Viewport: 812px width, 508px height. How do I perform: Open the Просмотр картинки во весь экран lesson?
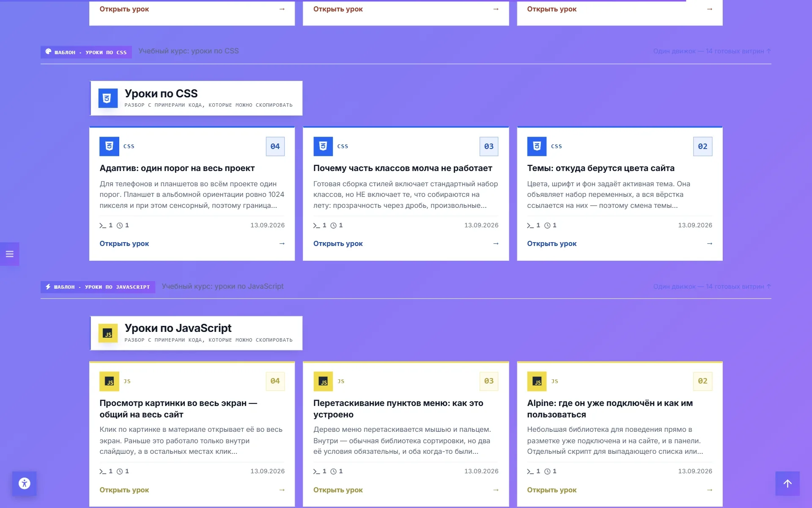click(124, 490)
